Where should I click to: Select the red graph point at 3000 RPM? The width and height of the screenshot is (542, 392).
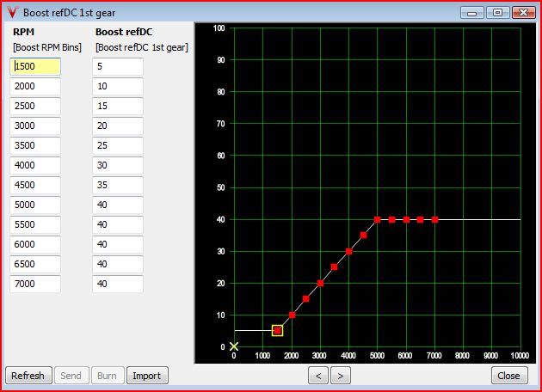click(320, 283)
